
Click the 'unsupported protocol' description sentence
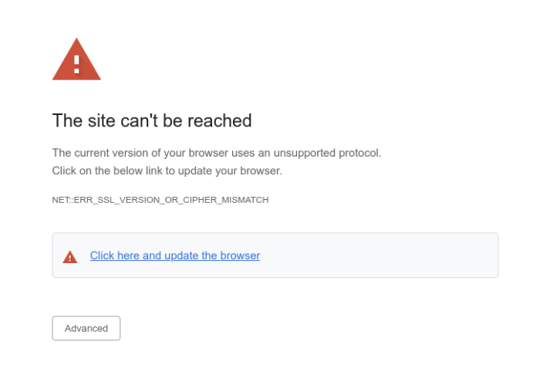217,153
